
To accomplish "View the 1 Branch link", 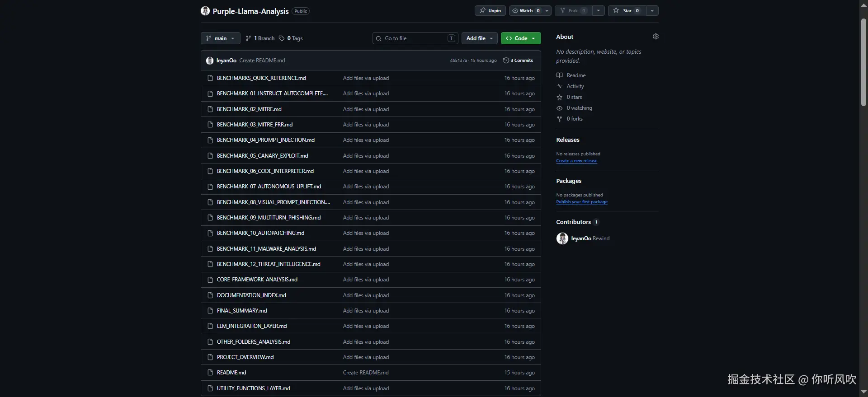I will coord(260,38).
